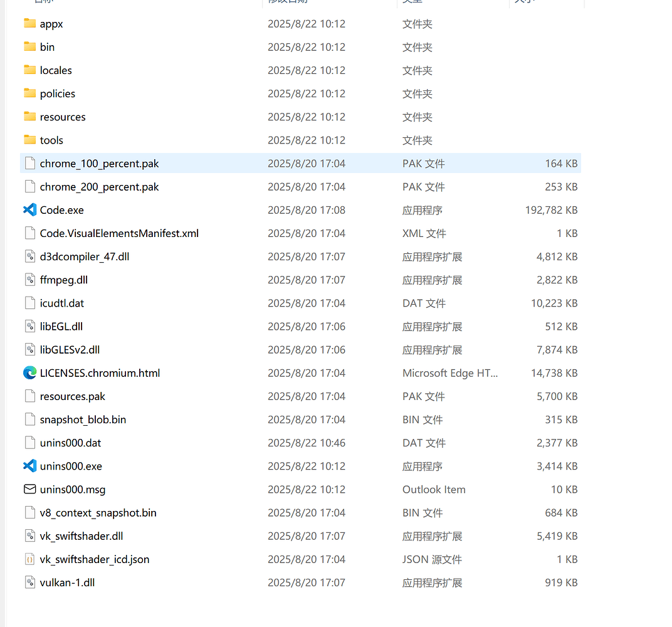Select unins000.exe file name
The width and height of the screenshot is (672, 627).
click(x=71, y=466)
